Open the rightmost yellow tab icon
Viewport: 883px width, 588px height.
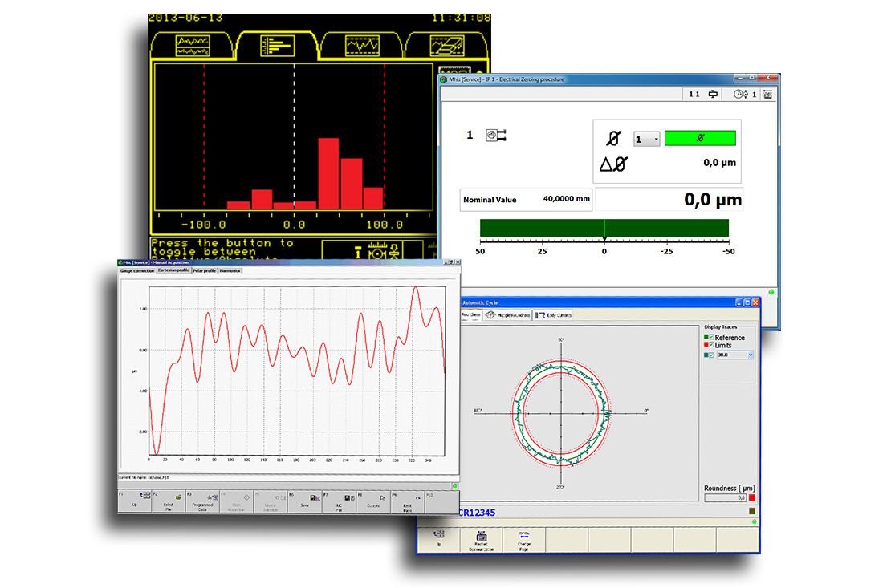tap(447, 46)
